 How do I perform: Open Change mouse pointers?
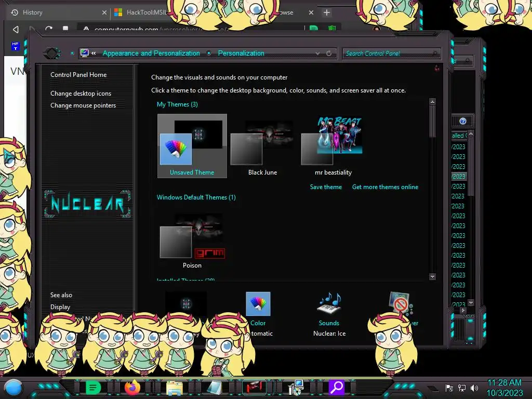83,105
